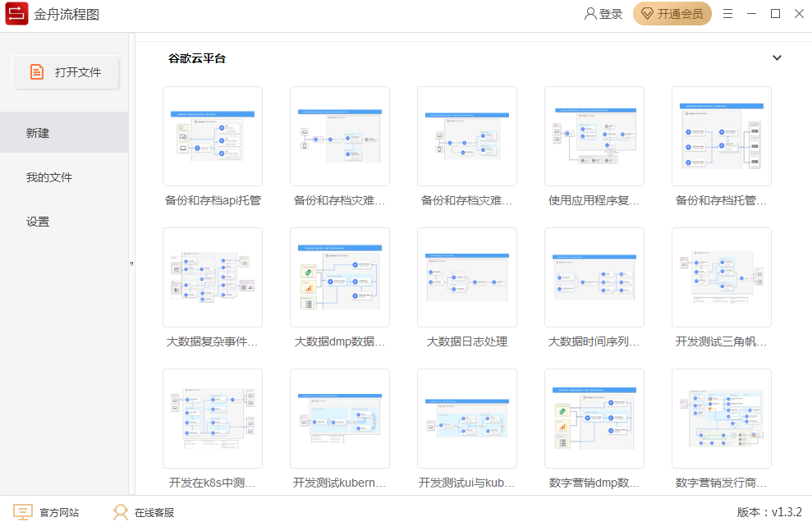Click the user login icon

click(x=590, y=14)
